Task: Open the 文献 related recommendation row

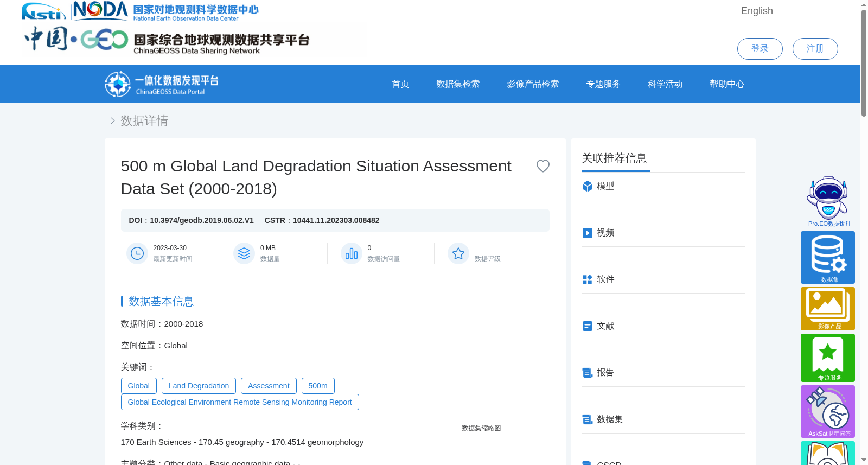Action: click(x=663, y=326)
